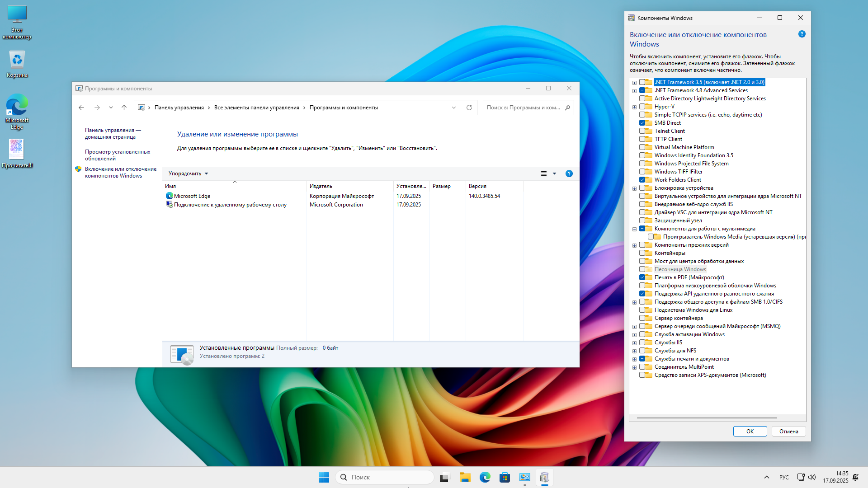
Task: Expand the Hyper-V tree node
Action: pos(634,107)
